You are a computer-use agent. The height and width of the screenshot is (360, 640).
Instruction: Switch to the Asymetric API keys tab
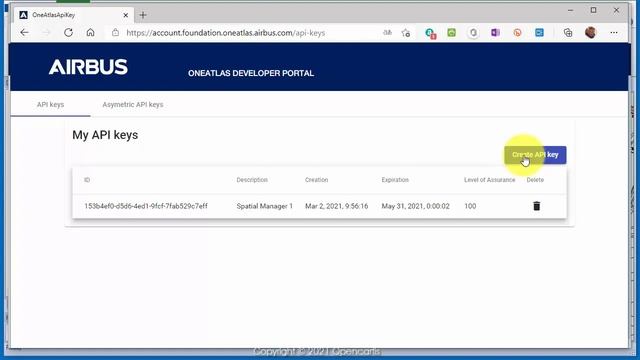(133, 104)
